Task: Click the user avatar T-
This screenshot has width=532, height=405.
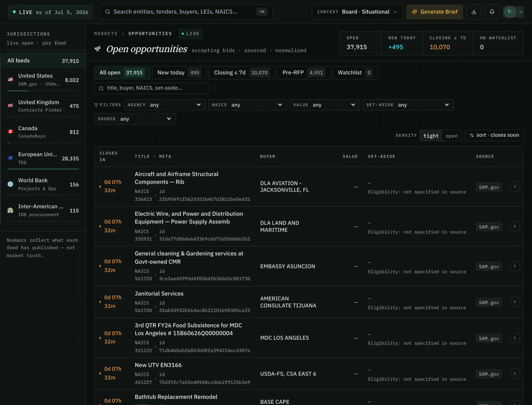Action: (x=510, y=12)
